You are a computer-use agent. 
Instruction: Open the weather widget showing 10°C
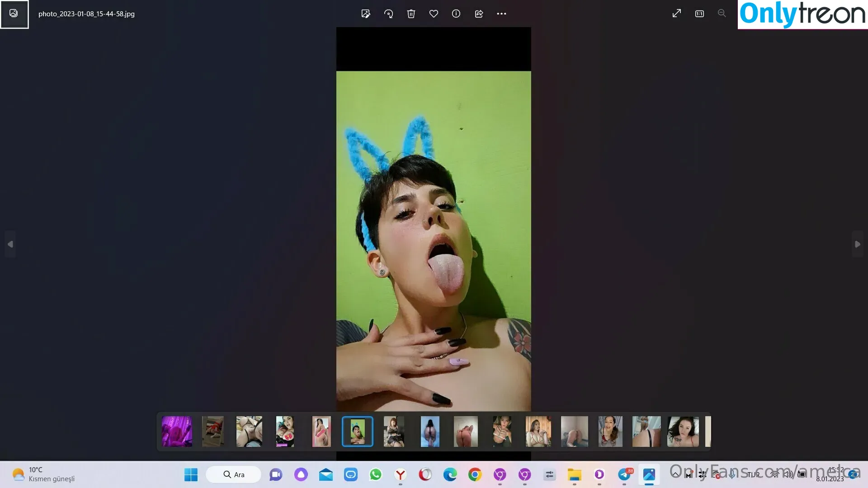(43, 474)
